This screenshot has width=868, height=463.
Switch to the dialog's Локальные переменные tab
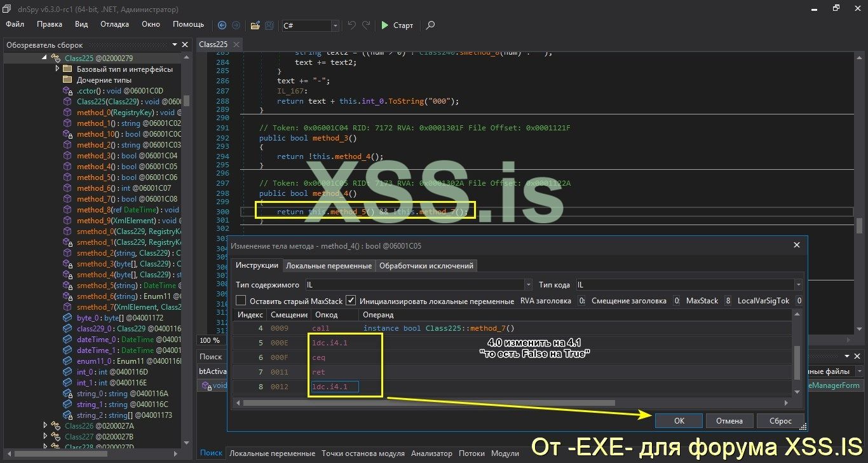tap(329, 265)
